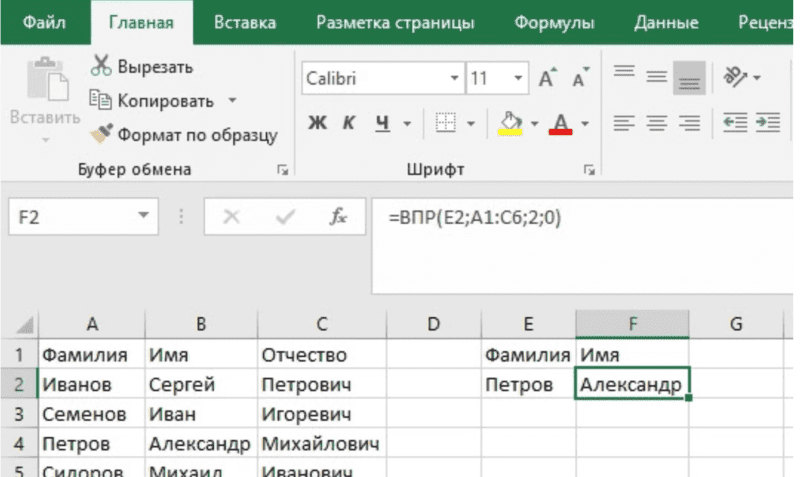This screenshot has height=477, width=800.
Task: Toggle underline formatting (Ч)
Action: point(382,123)
